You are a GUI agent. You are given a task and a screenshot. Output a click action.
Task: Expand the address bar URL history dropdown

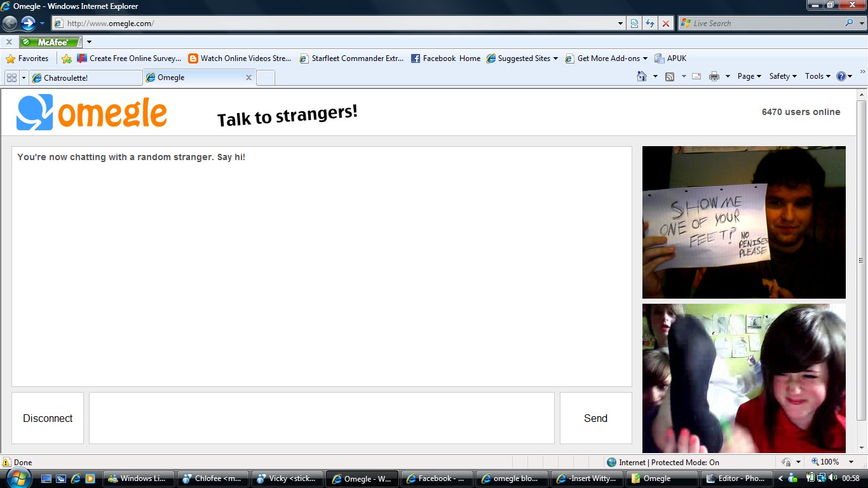(621, 24)
